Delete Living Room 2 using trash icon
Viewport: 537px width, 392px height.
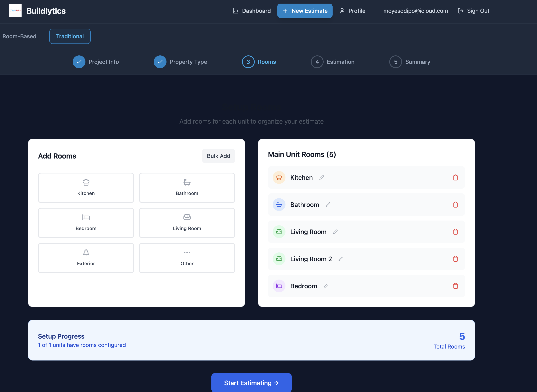tap(455, 259)
